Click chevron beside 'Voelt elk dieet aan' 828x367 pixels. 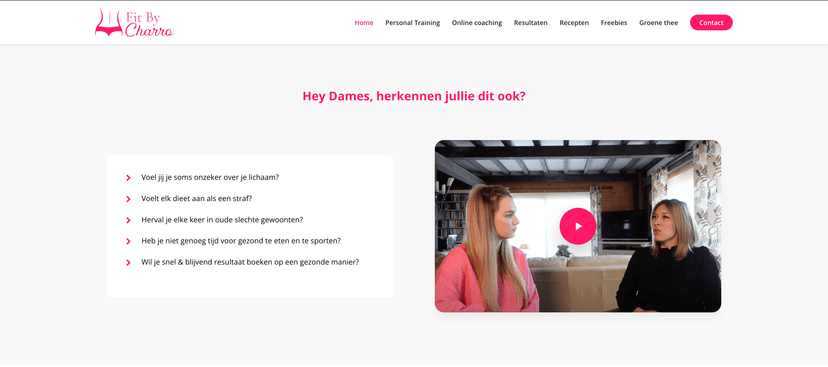pos(128,199)
